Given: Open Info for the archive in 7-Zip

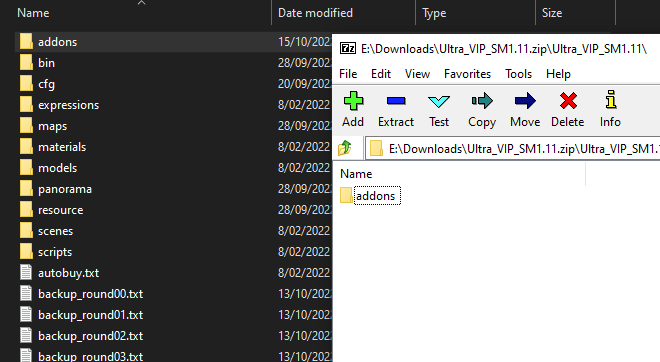Looking at the screenshot, I should point(610,109).
